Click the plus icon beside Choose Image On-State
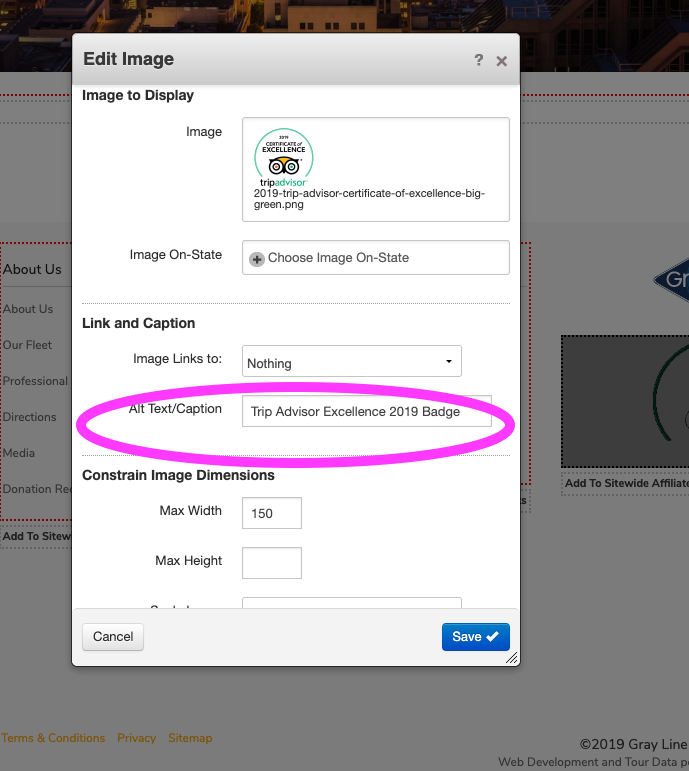The height and width of the screenshot is (771, 689). (x=257, y=259)
